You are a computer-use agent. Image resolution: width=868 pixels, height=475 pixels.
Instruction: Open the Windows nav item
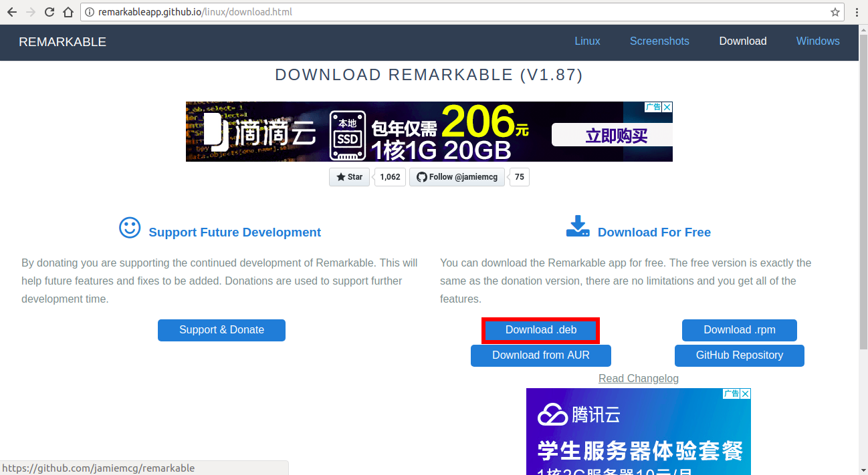[x=818, y=41]
